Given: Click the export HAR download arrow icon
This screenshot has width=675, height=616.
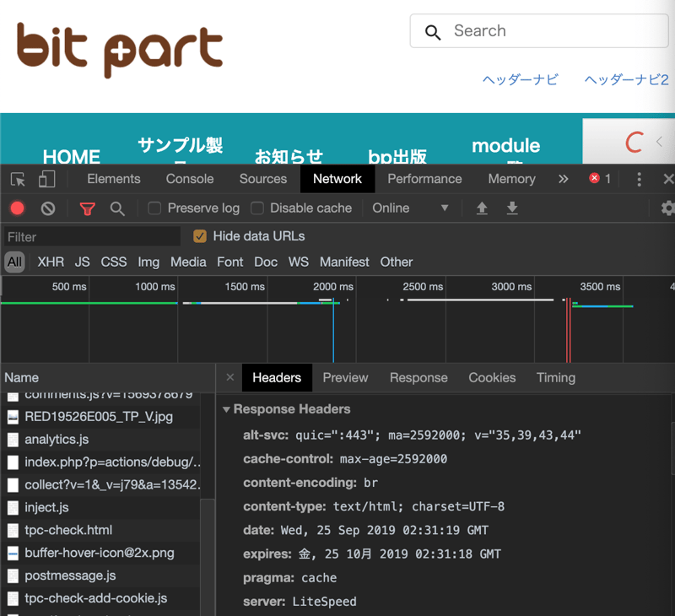Looking at the screenshot, I should 512,208.
